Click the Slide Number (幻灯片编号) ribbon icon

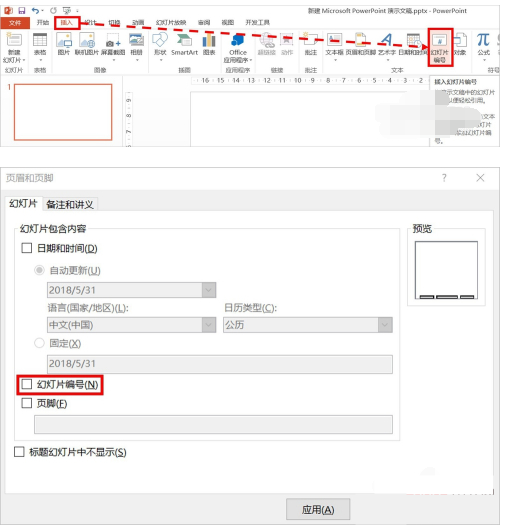[x=440, y=47]
